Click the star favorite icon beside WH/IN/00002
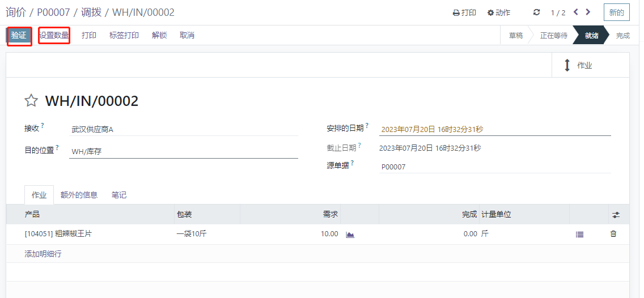The width and height of the screenshot is (644, 298). (x=31, y=101)
